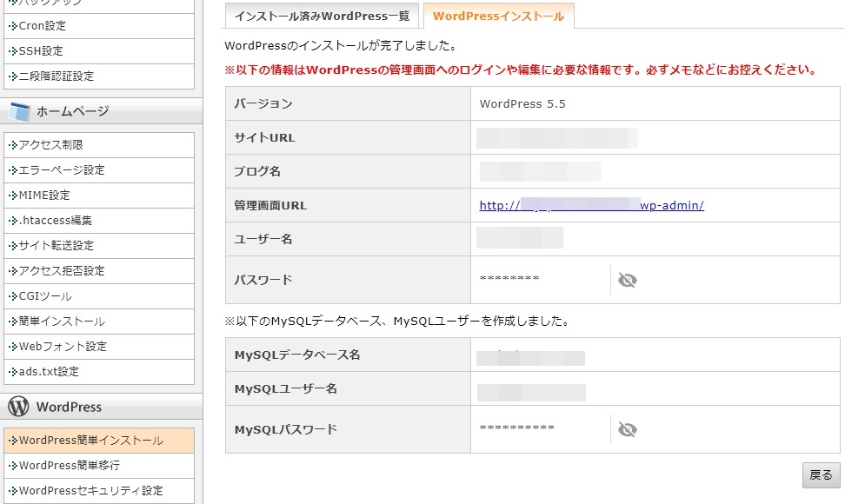865x504 pixels.
Task: Go to サイト転送設定
Action: pyautogui.click(x=56, y=246)
